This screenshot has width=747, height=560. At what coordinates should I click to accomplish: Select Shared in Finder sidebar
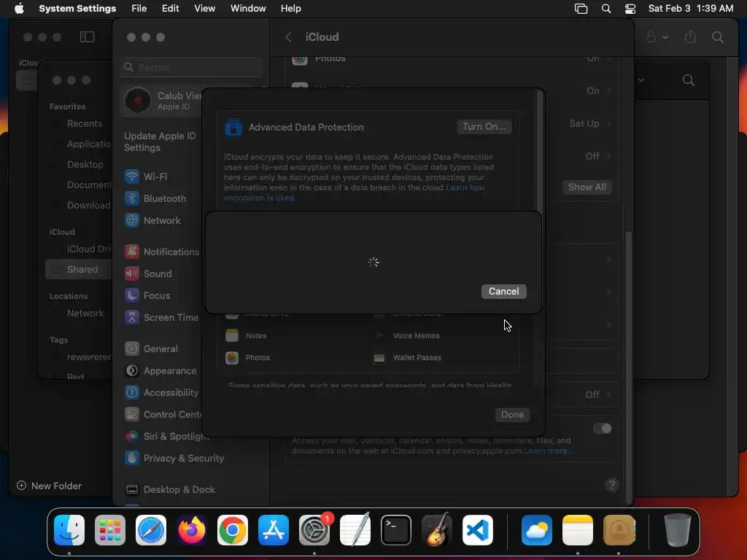pyautogui.click(x=79, y=270)
